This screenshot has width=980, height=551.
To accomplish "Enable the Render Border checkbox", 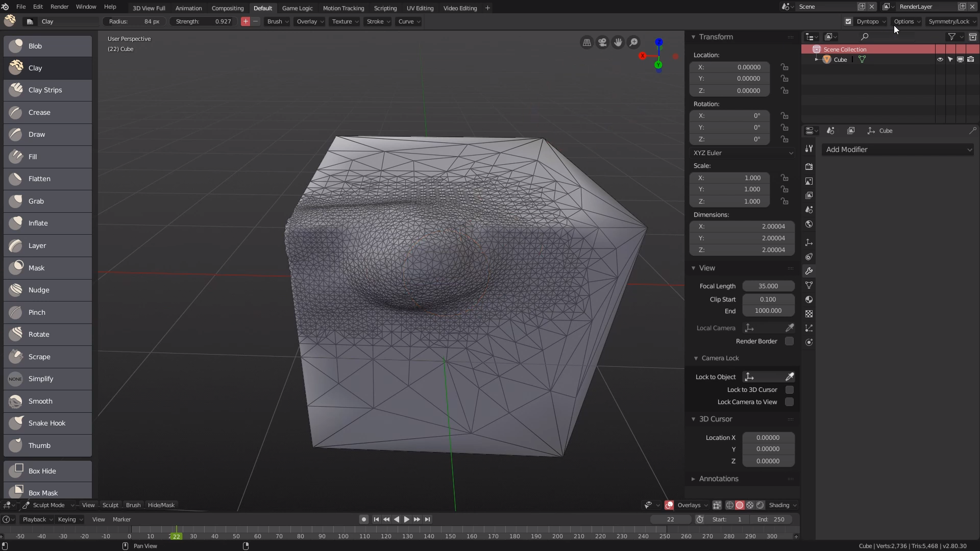I will click(789, 341).
